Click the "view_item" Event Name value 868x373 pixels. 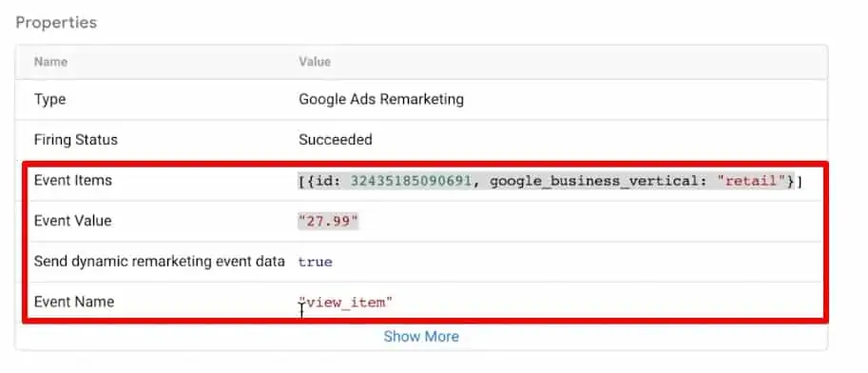pos(345,303)
